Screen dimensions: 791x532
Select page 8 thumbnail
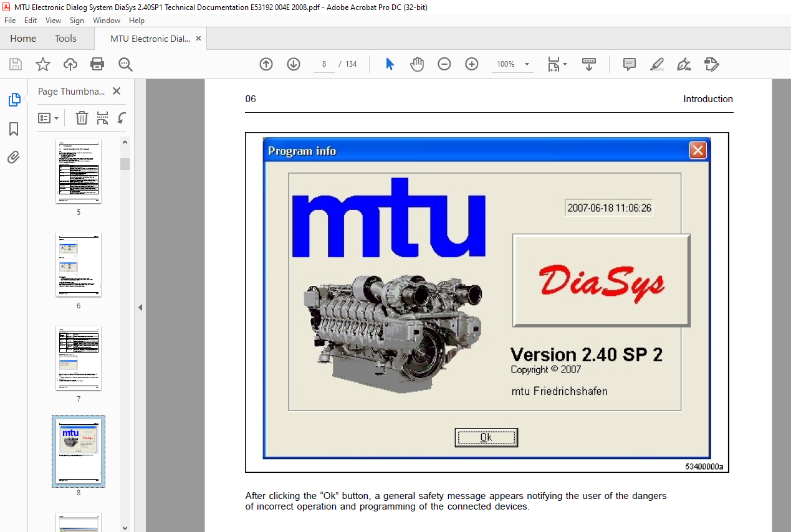(x=79, y=451)
